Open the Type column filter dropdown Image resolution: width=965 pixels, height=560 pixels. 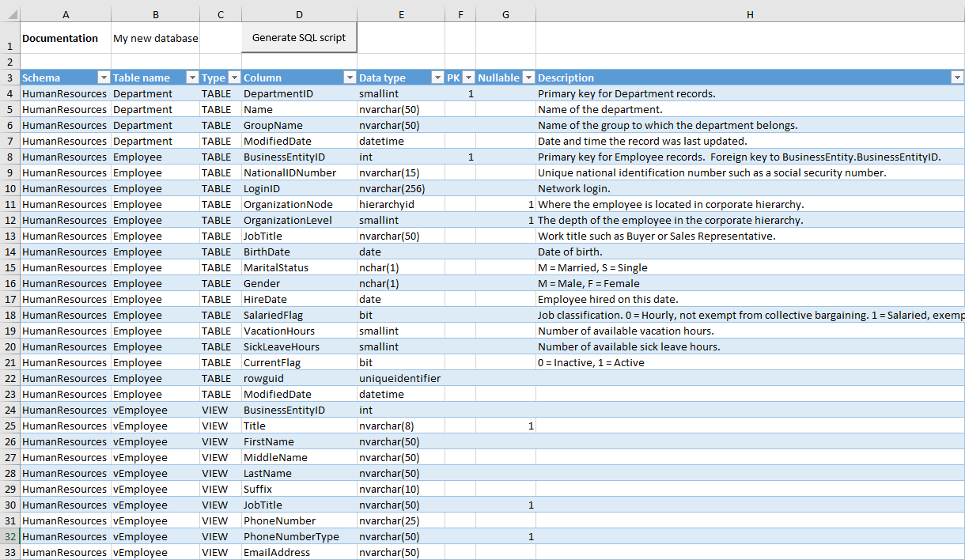pos(233,78)
